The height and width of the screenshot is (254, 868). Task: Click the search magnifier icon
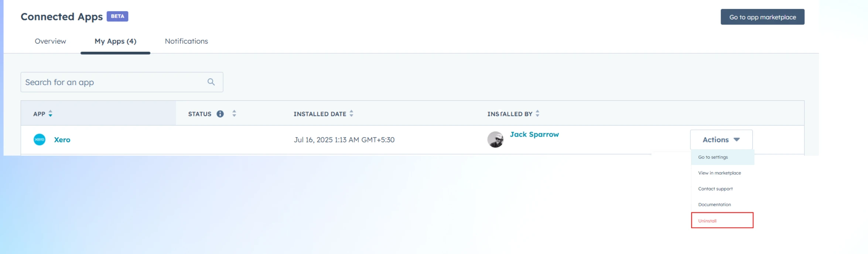pos(211,82)
